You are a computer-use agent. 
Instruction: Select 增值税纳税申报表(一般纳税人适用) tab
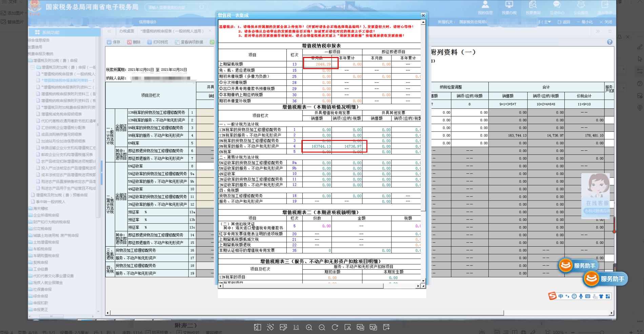(172, 31)
